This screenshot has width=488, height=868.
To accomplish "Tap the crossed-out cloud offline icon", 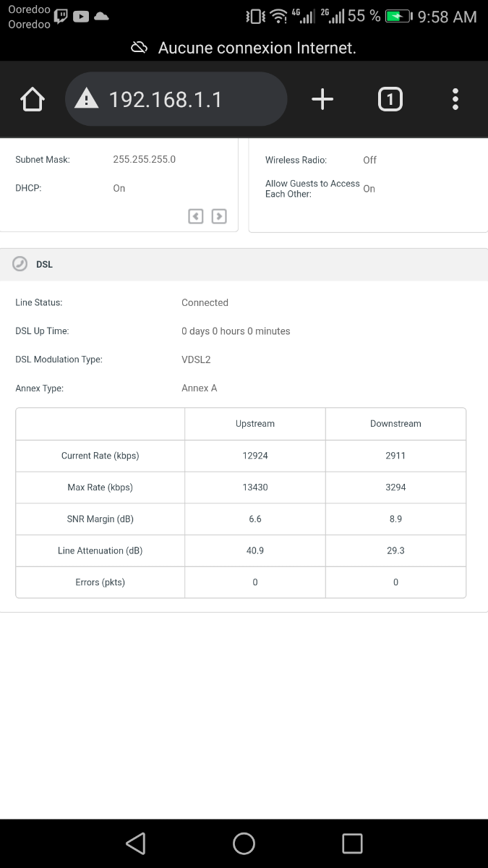I will 139,48.
